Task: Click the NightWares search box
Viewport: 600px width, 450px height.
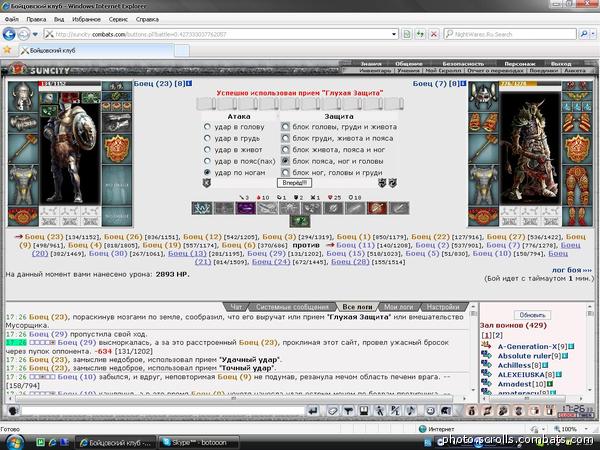Action: (x=510, y=34)
